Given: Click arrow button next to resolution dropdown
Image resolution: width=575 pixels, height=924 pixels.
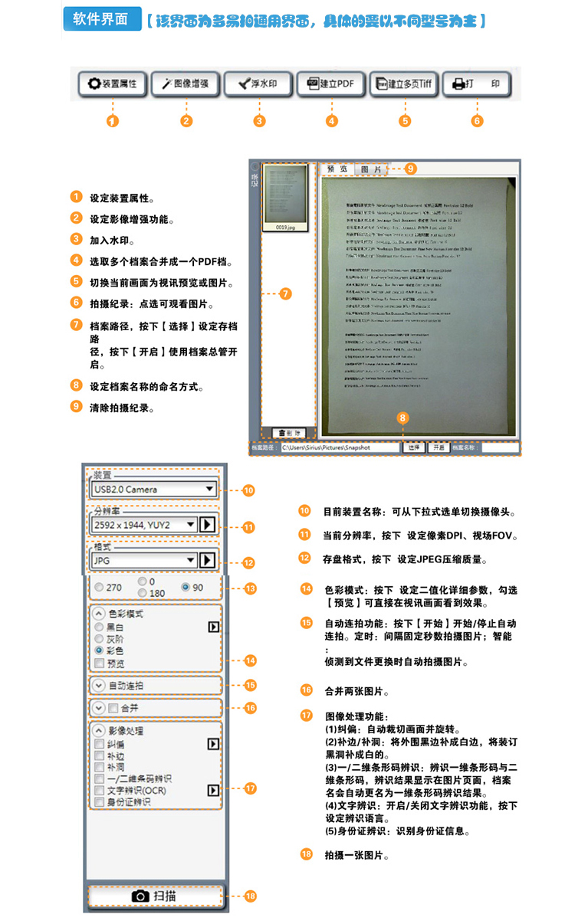Looking at the screenshot, I should pyautogui.click(x=207, y=525).
